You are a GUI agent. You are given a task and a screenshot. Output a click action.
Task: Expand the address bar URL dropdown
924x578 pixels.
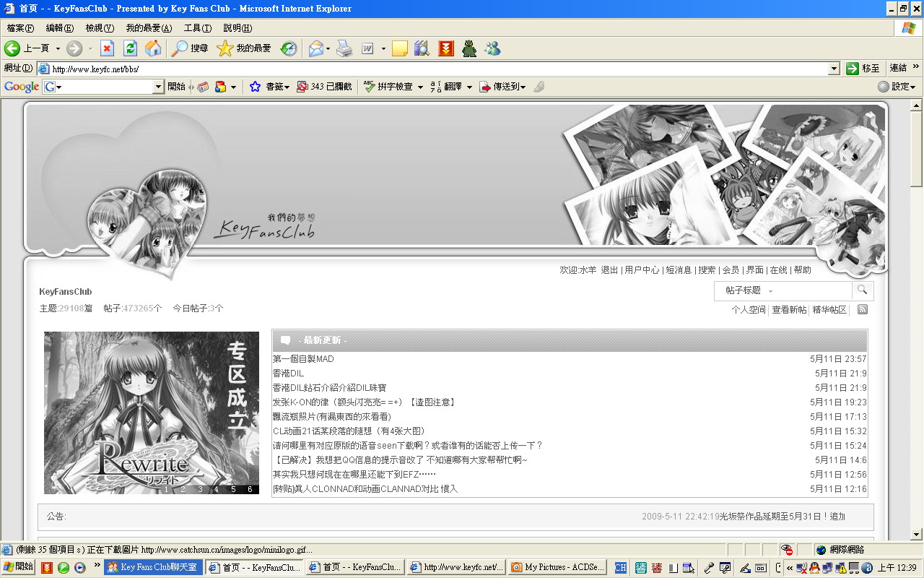click(834, 69)
